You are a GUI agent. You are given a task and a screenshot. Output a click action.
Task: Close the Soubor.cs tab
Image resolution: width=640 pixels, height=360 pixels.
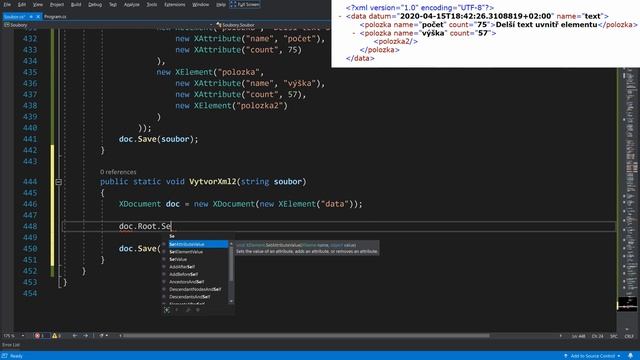[x=38, y=17]
